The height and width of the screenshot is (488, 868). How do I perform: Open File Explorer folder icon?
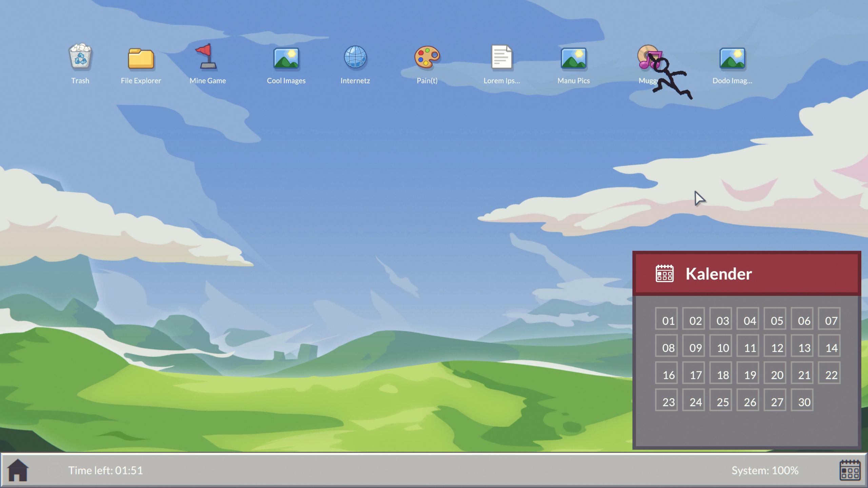click(141, 58)
